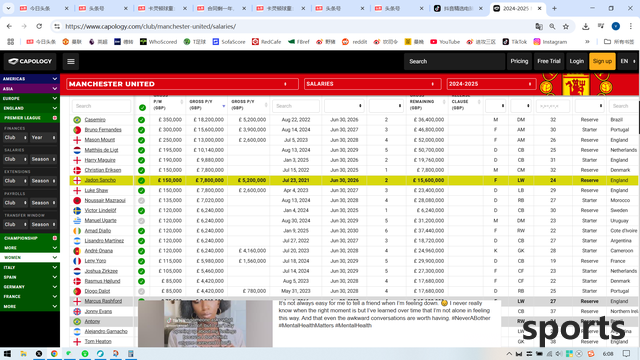Click the Sign up button
This screenshot has width=640, height=360.
[x=602, y=61]
